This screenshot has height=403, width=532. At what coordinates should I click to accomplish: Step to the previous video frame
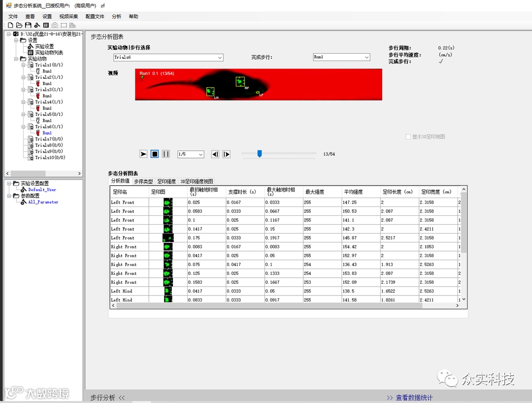coord(215,154)
